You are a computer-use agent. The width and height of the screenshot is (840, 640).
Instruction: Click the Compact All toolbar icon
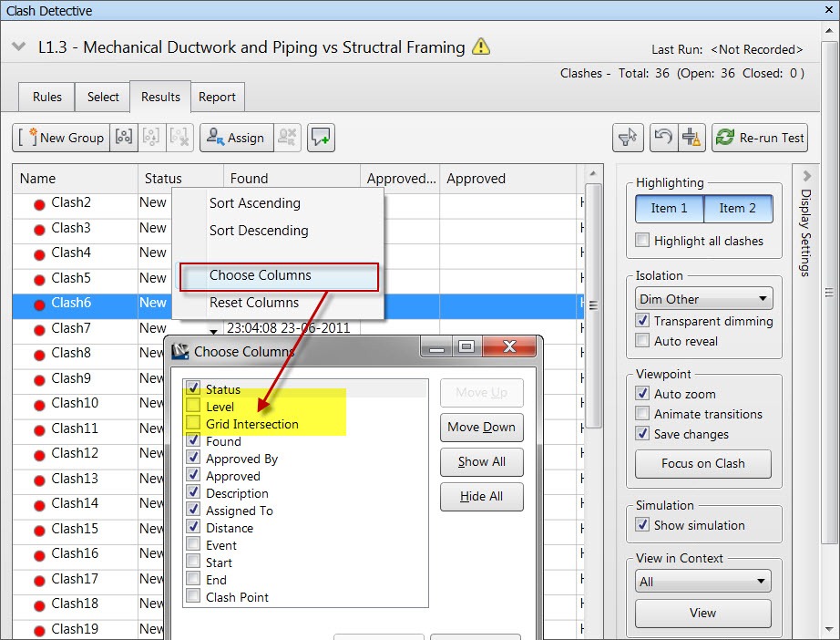(x=691, y=138)
